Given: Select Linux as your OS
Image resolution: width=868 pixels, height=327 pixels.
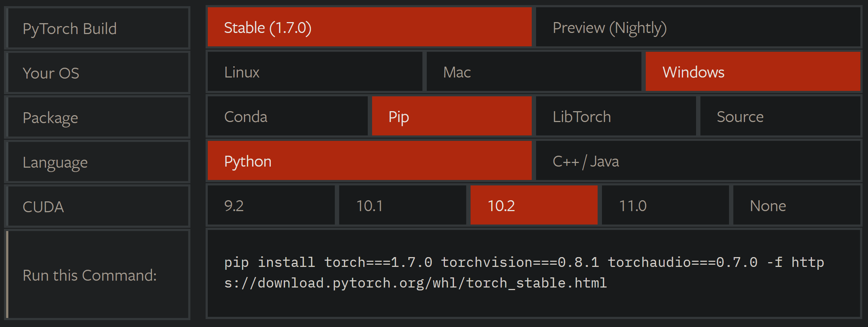Looking at the screenshot, I should tap(315, 72).
